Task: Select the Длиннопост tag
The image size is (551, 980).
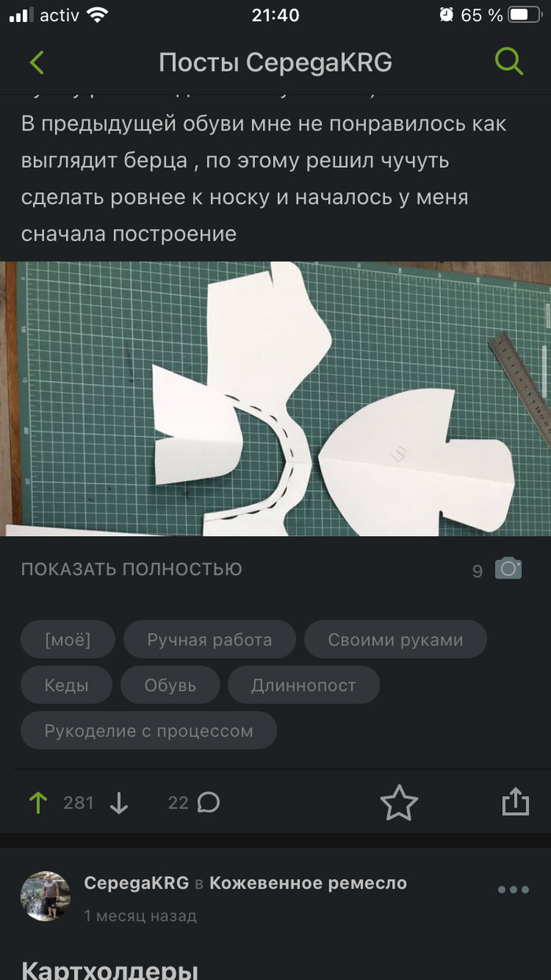Action: click(x=304, y=685)
